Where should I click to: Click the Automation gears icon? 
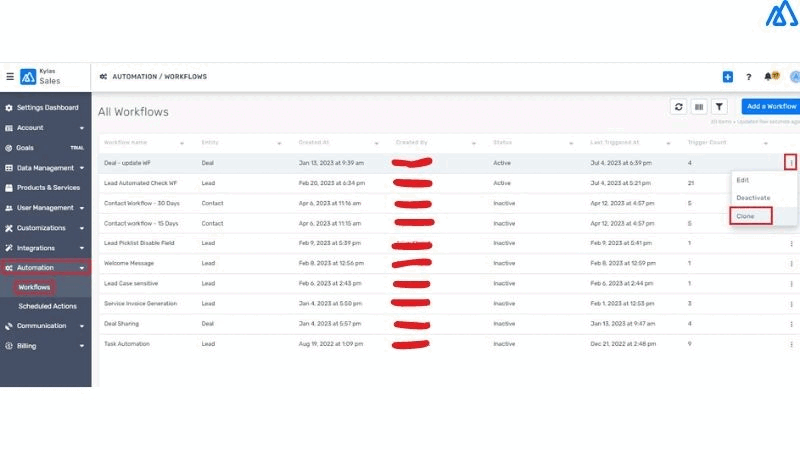coord(9,268)
